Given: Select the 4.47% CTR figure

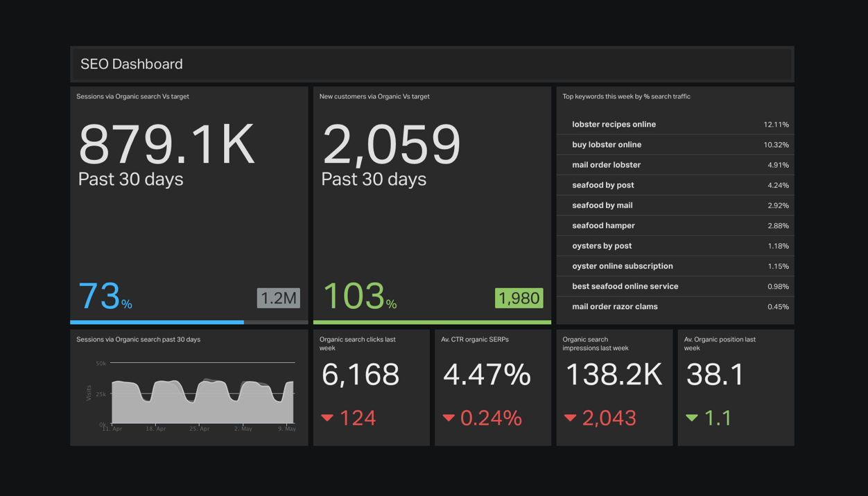Looking at the screenshot, I should [487, 375].
